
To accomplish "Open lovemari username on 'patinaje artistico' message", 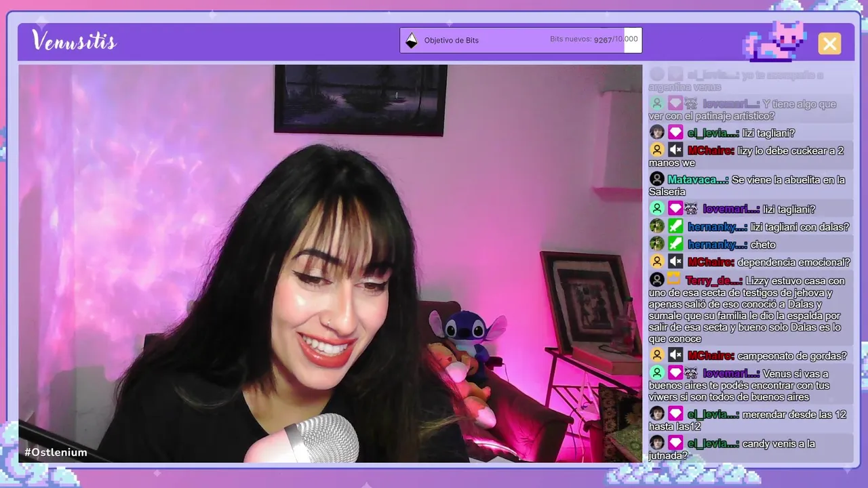I will point(731,104).
